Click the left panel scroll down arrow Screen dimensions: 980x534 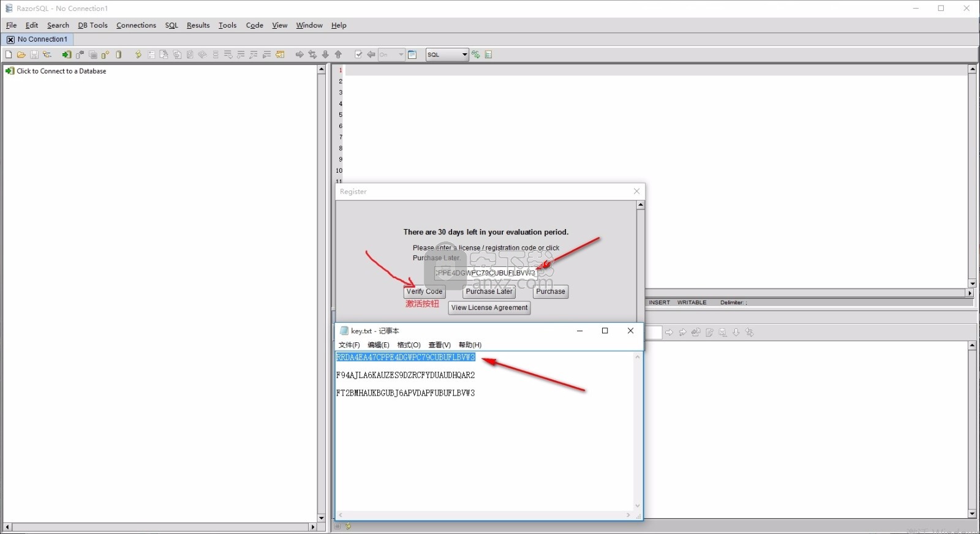coord(321,518)
